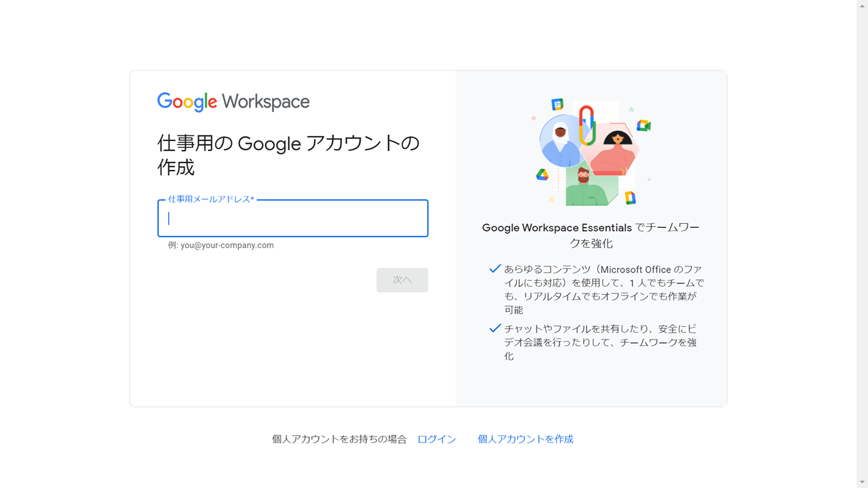Click the scrollbar up arrow
This screenshot has height=488, width=868.
[863, 5]
